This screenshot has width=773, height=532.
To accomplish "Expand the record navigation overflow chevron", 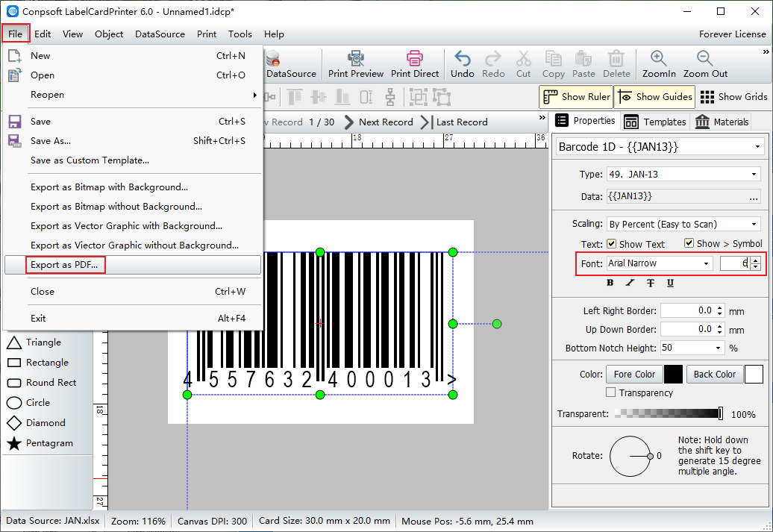I will coord(542,117).
